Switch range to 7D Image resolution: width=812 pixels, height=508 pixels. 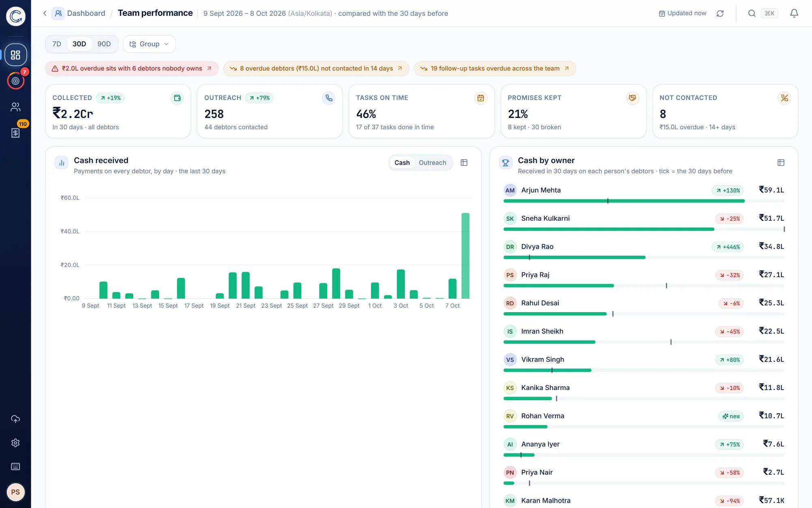[57, 44]
